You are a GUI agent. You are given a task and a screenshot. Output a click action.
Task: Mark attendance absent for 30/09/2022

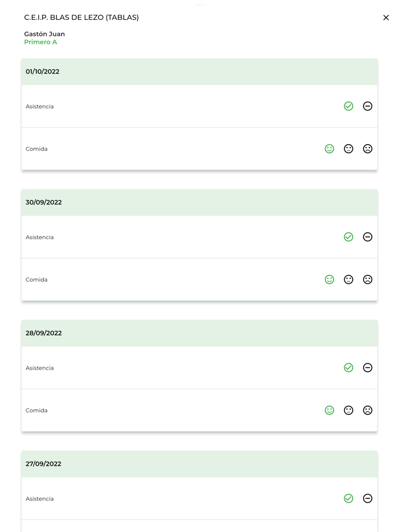368,237
